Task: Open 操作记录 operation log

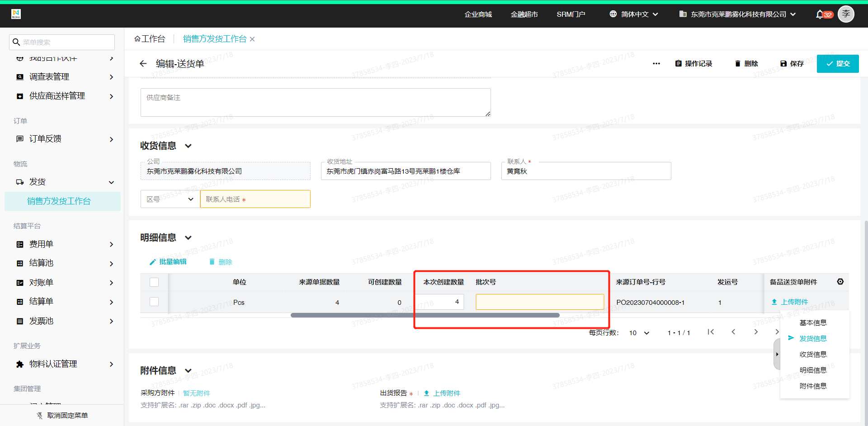Action: pos(693,64)
